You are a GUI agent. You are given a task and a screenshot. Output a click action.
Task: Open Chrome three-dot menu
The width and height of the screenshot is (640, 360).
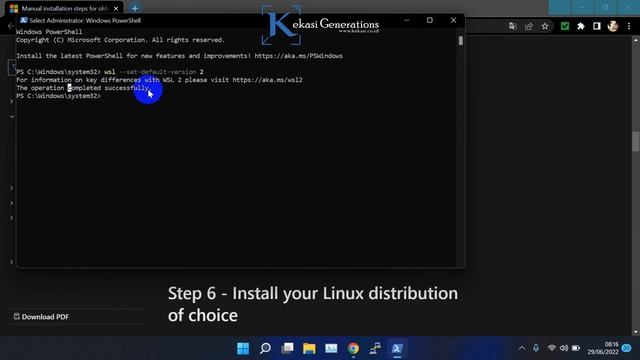(629, 26)
